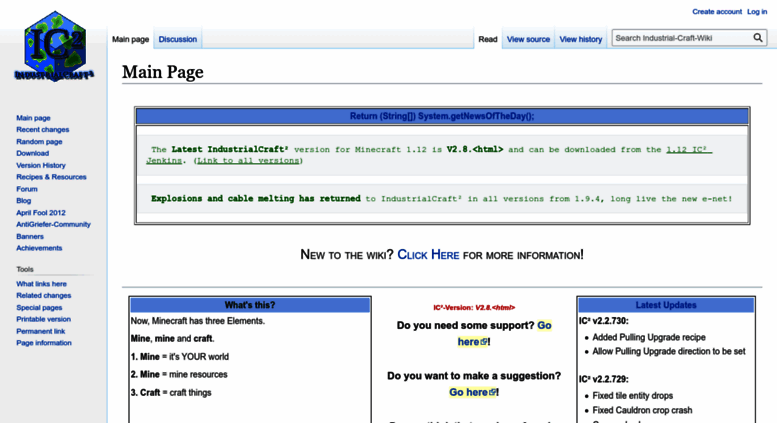Click the IC² v2.2.730 heading

[604, 321]
